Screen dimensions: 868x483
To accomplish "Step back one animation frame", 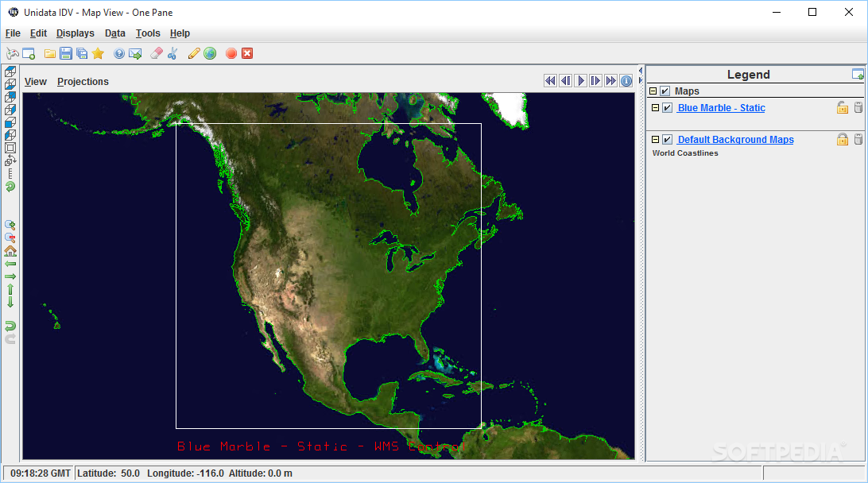I will coord(566,81).
